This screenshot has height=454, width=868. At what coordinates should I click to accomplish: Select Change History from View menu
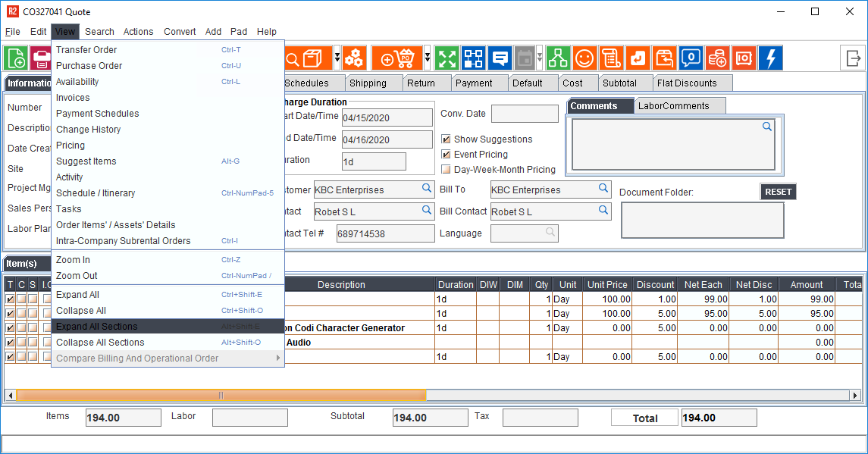coord(88,130)
